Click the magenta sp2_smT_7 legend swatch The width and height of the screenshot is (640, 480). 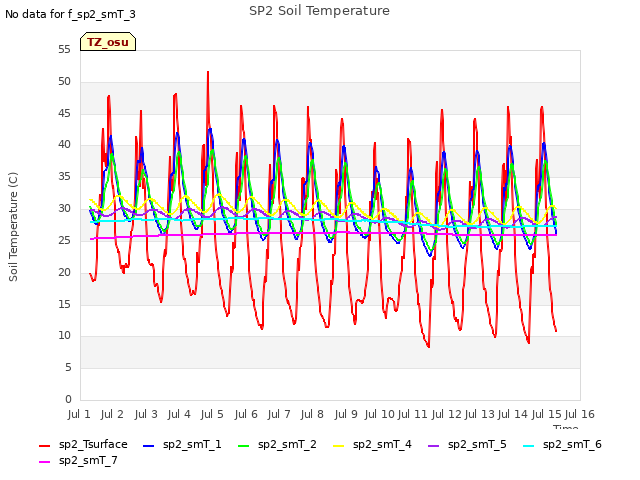(x=44, y=462)
